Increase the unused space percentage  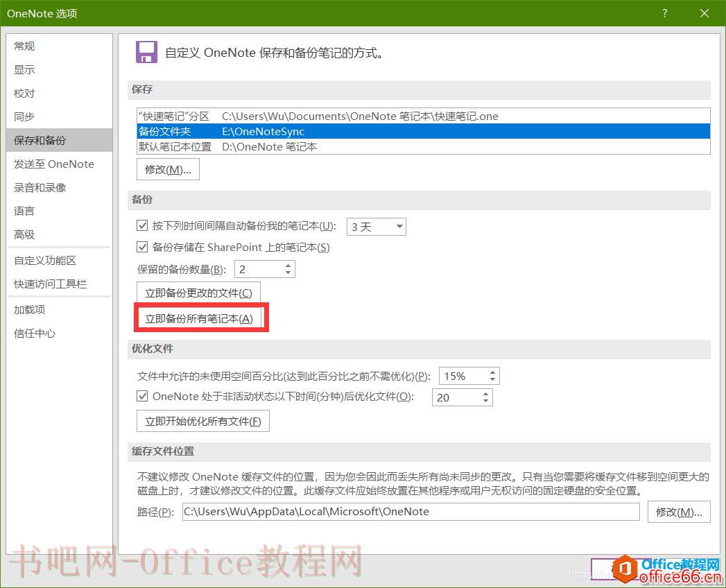492,373
